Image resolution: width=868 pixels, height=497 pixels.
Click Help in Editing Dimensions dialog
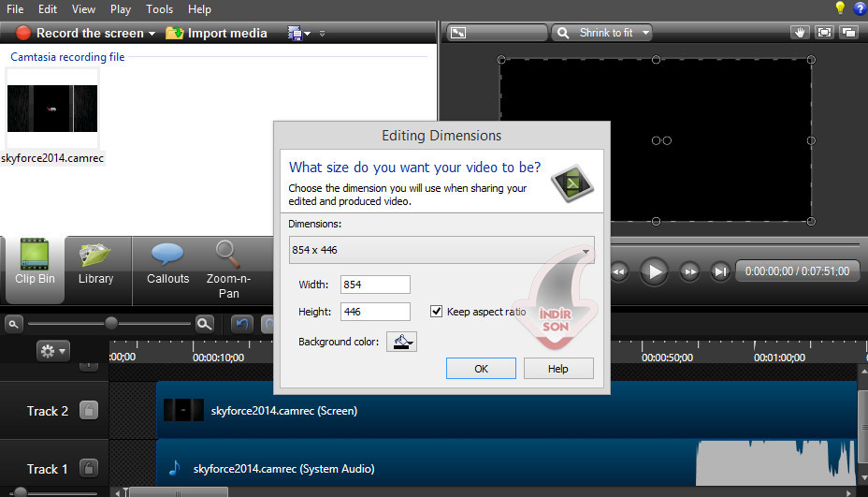click(x=558, y=369)
